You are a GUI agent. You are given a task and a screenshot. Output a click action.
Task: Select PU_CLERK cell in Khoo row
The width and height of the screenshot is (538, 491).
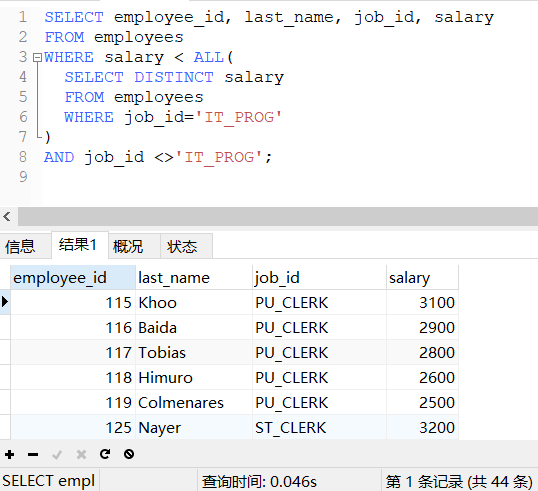coord(319,303)
